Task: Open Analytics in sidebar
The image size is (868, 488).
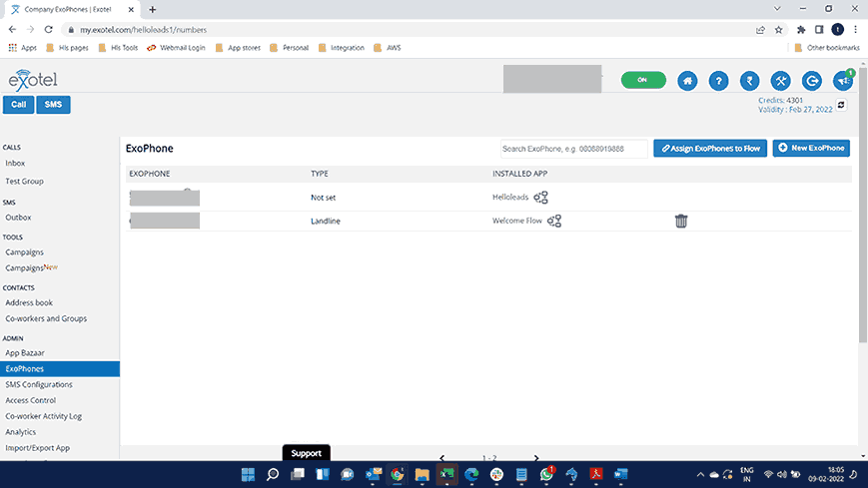Action: point(21,432)
